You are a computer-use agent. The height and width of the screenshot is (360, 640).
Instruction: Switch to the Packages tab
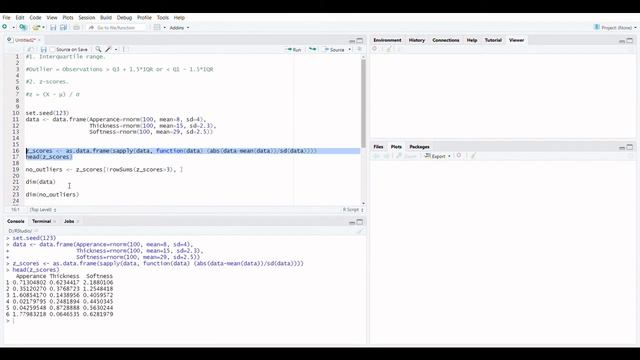pyautogui.click(x=419, y=147)
